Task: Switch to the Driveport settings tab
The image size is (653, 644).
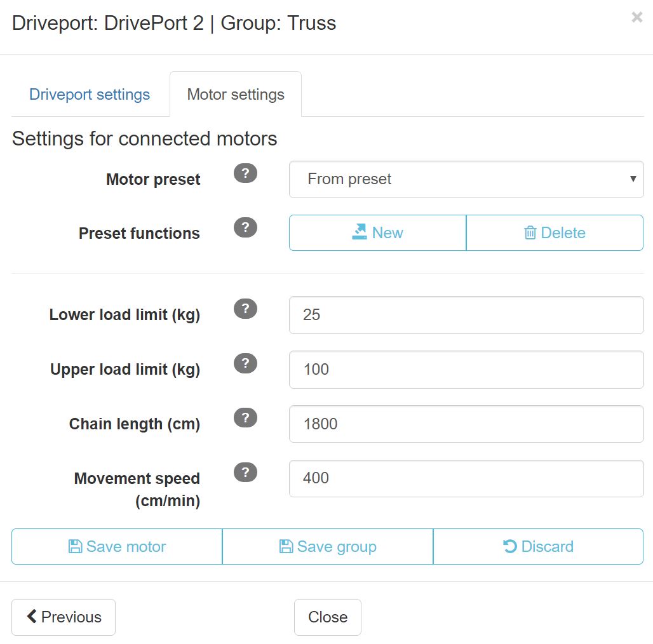Action: pyautogui.click(x=90, y=95)
